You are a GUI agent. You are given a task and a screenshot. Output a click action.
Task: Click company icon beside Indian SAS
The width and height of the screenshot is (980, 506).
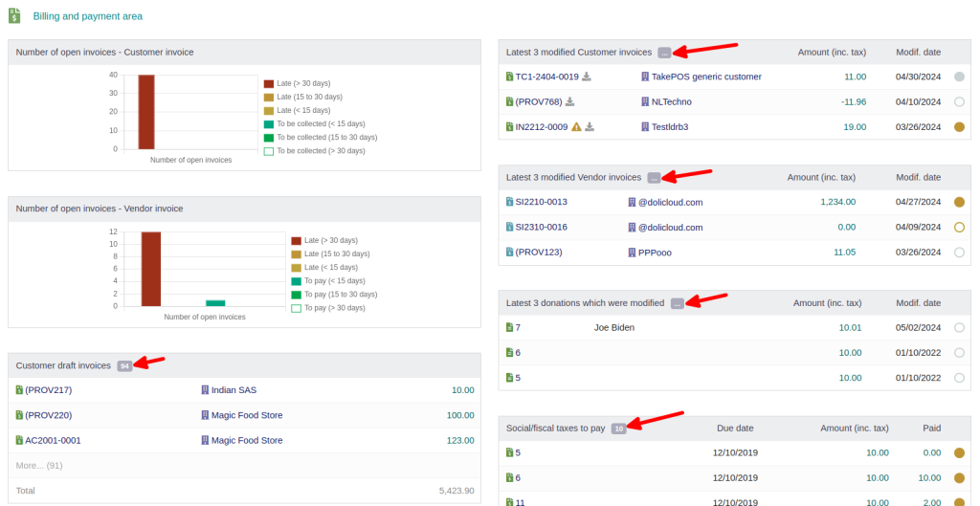click(205, 390)
